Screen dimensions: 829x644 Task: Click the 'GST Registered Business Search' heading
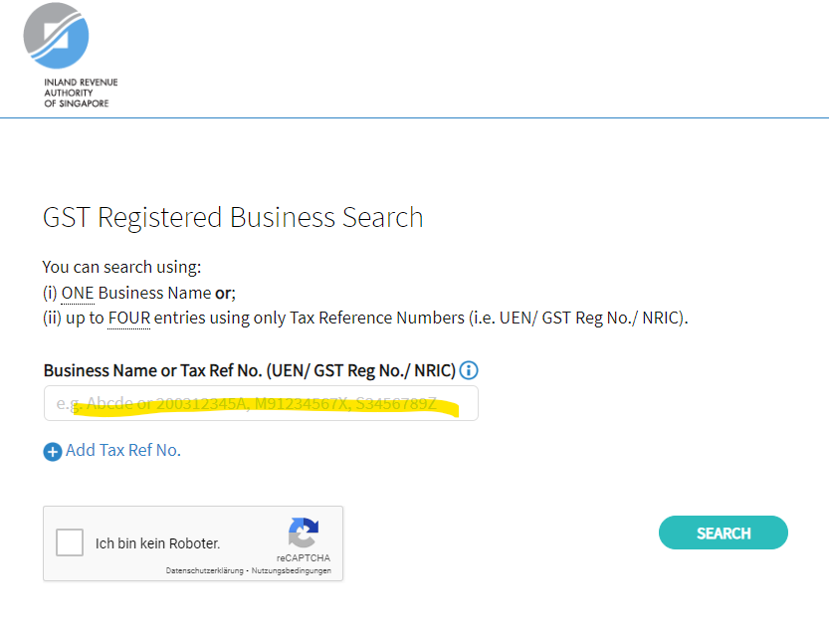tap(233, 217)
